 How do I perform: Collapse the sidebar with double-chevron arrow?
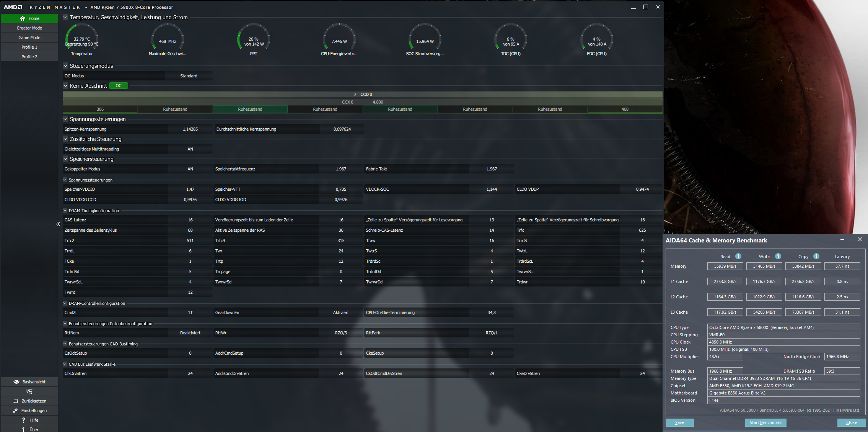(58, 224)
